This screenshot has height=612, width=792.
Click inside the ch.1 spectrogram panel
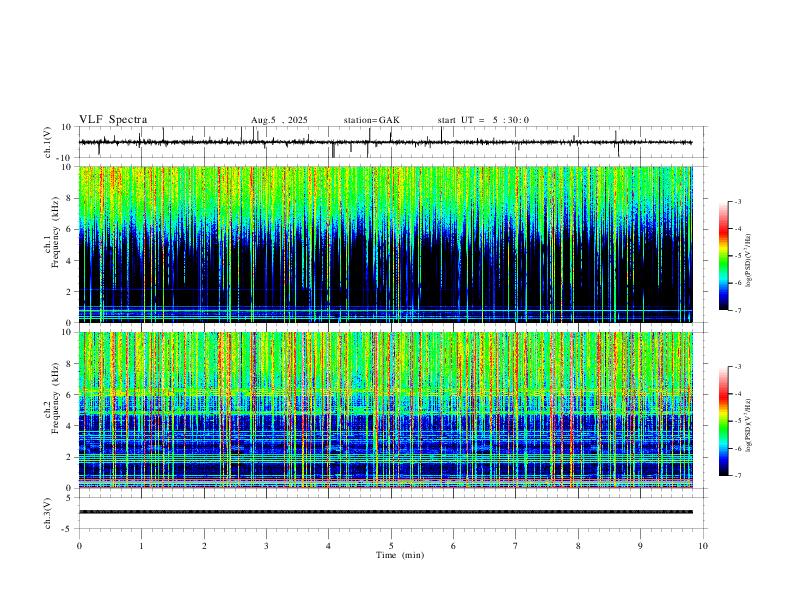tap(385, 244)
